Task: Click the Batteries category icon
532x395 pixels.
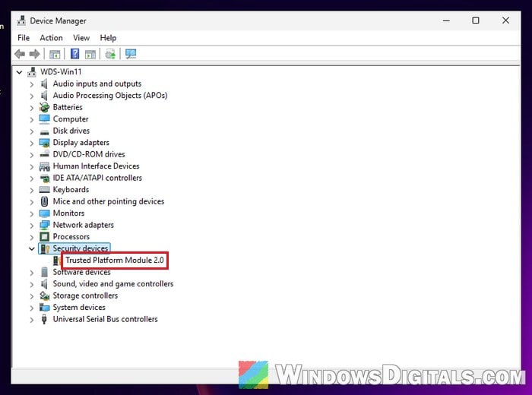Action: [44, 107]
